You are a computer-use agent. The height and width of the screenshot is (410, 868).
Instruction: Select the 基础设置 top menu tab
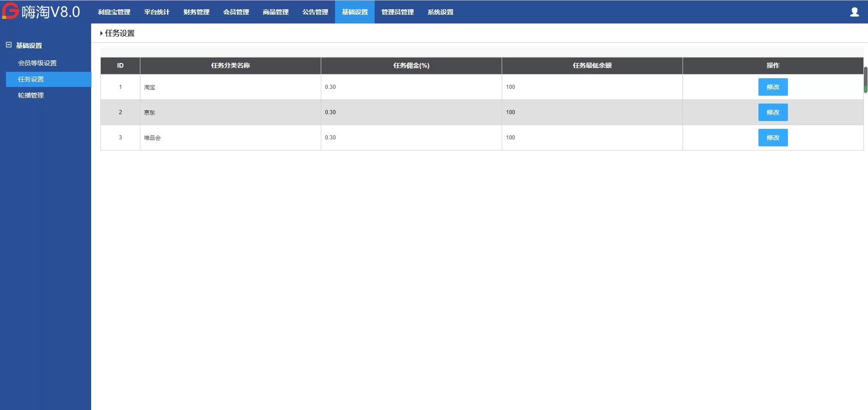pyautogui.click(x=355, y=12)
